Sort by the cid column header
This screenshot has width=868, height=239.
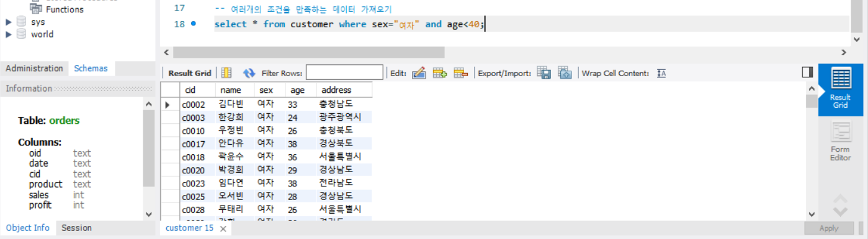[197, 90]
